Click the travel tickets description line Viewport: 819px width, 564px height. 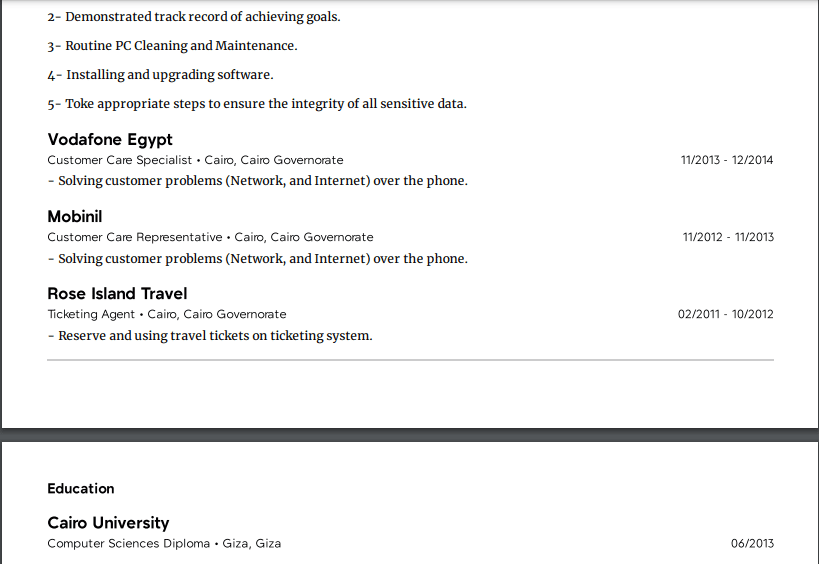coord(210,336)
